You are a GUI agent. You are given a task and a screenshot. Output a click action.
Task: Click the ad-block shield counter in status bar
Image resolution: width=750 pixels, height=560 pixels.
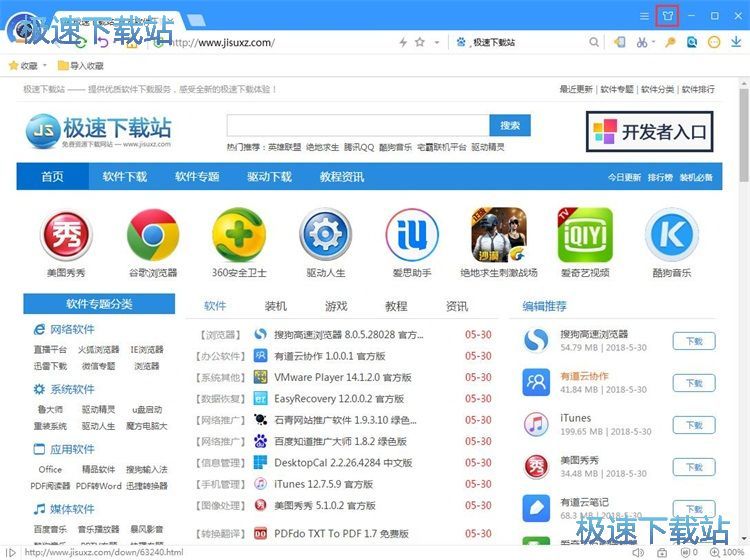689,552
